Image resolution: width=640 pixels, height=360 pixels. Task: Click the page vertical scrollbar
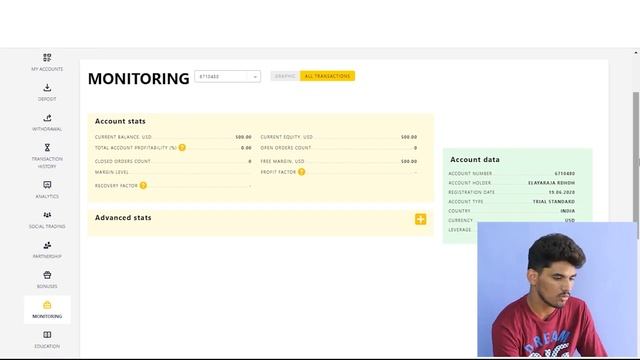(x=636, y=165)
